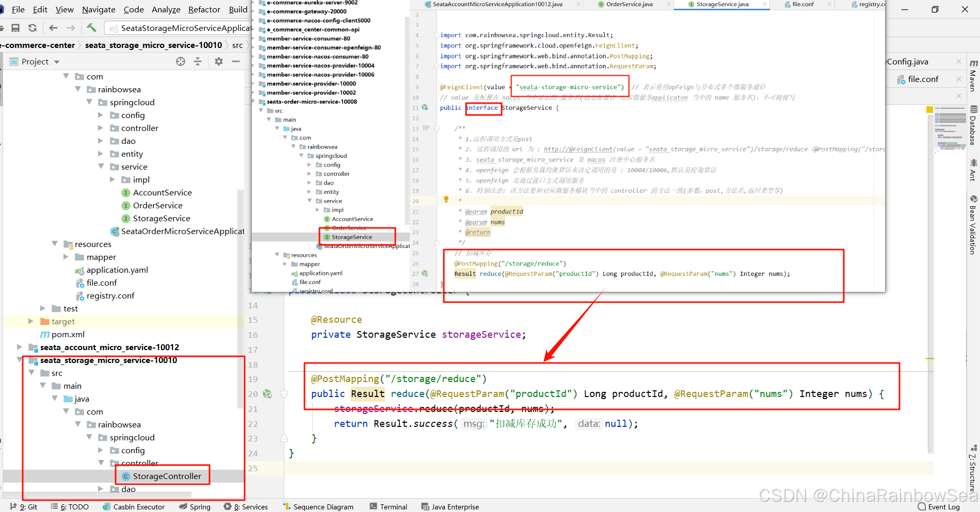Click the Spring bean gutter icon on line 11
This screenshot has height=512, width=980.
[x=425, y=108]
